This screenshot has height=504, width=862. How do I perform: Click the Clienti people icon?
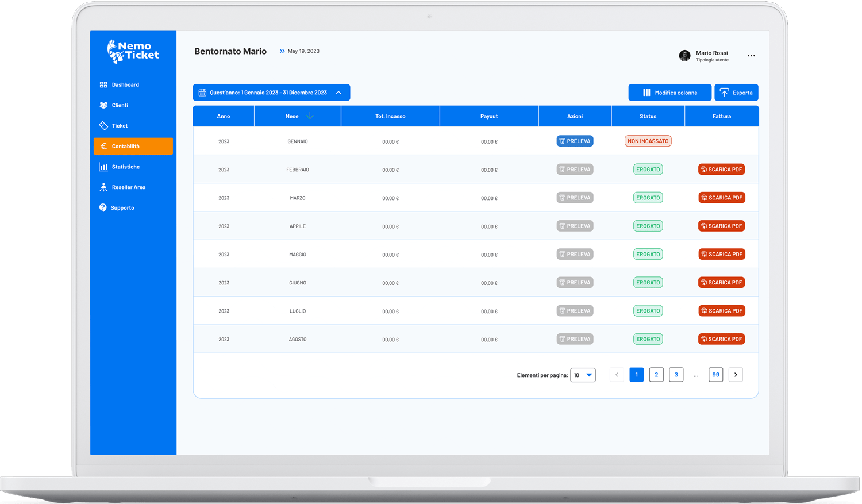coord(103,105)
